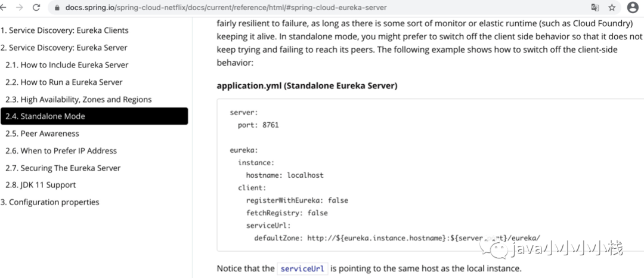Bookmark this page with the star

(612, 8)
